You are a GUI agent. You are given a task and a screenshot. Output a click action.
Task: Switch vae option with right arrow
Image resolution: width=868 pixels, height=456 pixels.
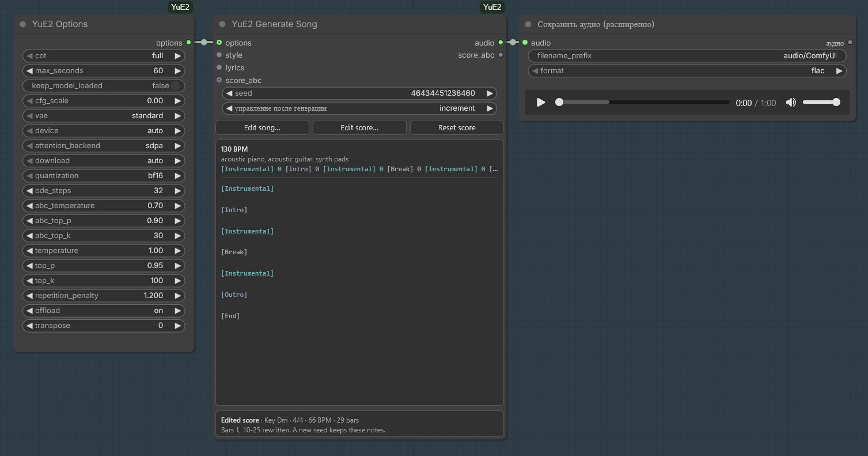click(178, 116)
